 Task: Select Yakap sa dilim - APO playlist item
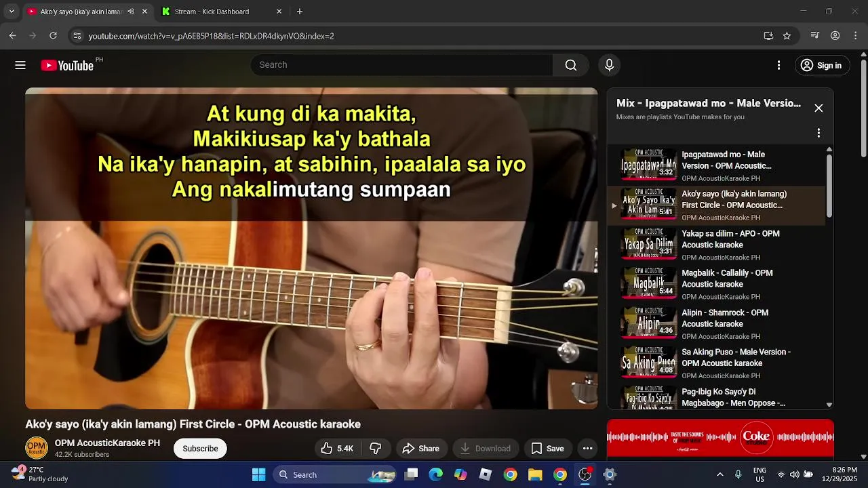coord(716,244)
